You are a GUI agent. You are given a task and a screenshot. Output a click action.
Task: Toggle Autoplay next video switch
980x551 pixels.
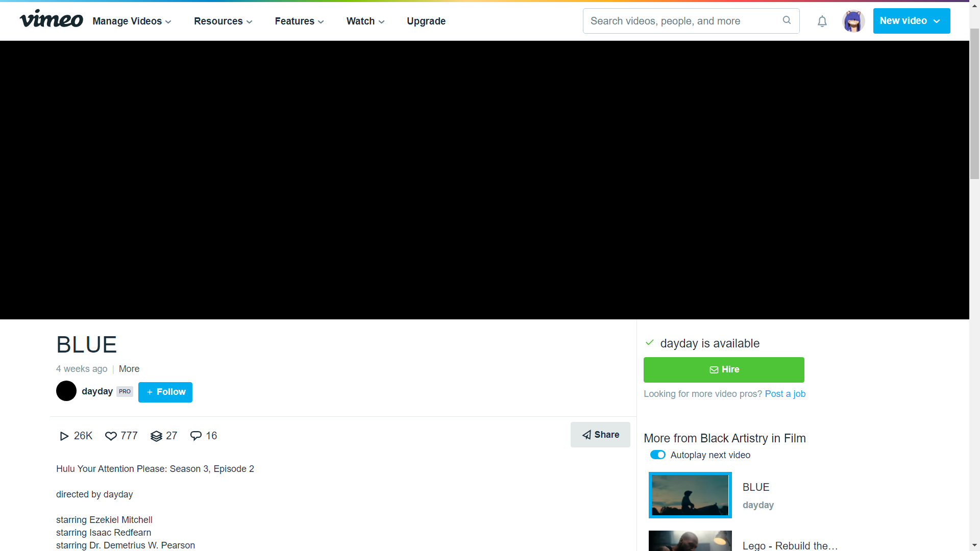click(657, 455)
